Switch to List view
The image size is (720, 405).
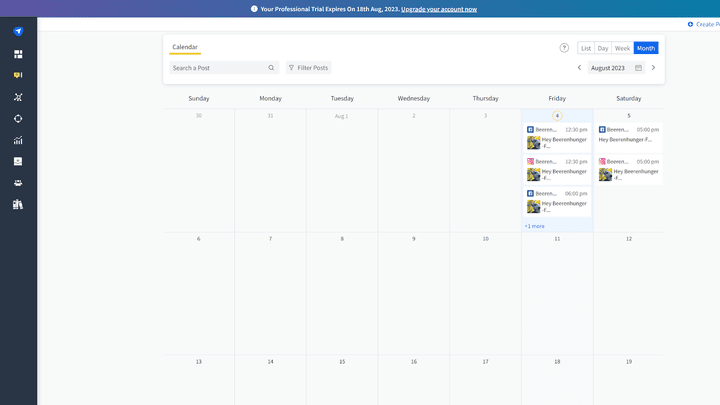(x=586, y=48)
